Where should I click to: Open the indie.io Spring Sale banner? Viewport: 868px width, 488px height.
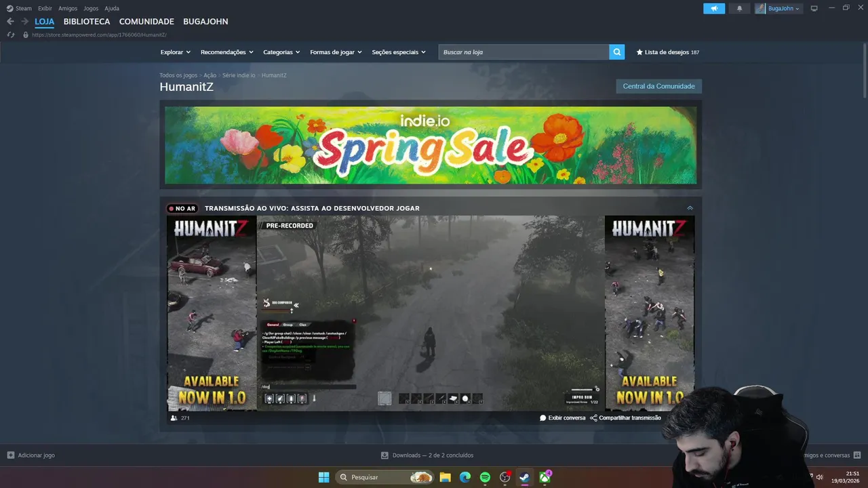tap(431, 145)
